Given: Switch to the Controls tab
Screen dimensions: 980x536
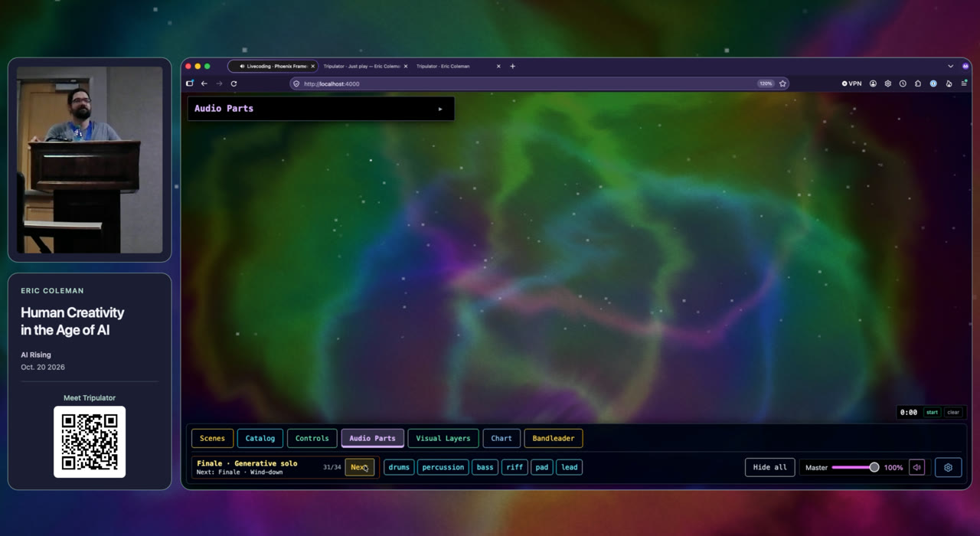Looking at the screenshot, I should 312,438.
